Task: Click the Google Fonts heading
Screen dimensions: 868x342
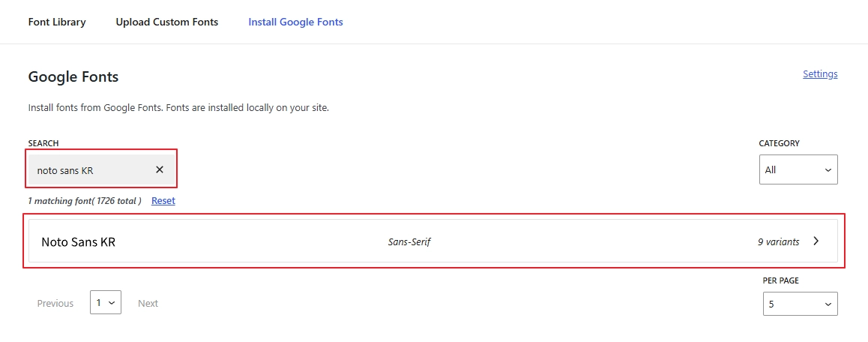Action: click(x=73, y=77)
